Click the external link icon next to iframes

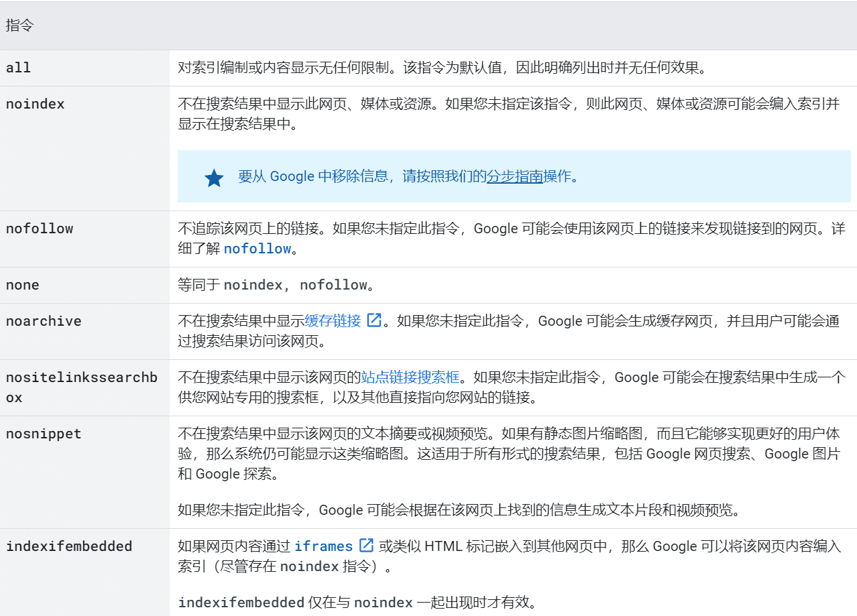coord(365,545)
